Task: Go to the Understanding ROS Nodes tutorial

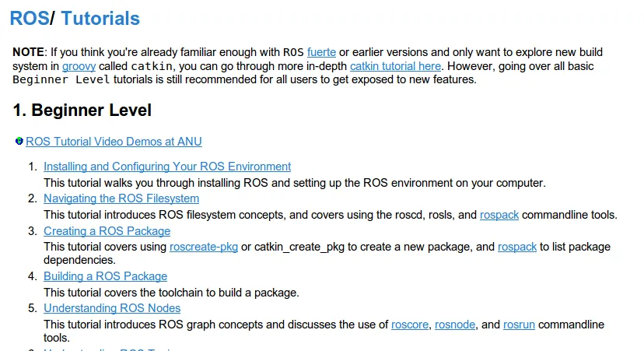Action: coord(112,308)
